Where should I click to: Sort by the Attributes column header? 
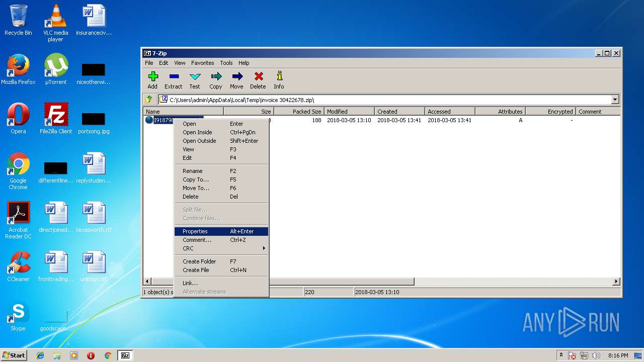(500, 112)
